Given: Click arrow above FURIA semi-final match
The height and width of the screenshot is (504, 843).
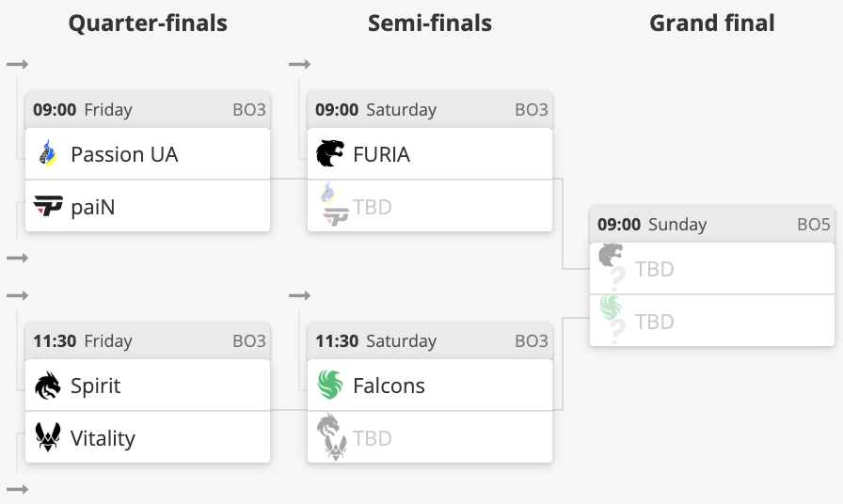Looking at the screenshot, I should pyautogui.click(x=300, y=64).
